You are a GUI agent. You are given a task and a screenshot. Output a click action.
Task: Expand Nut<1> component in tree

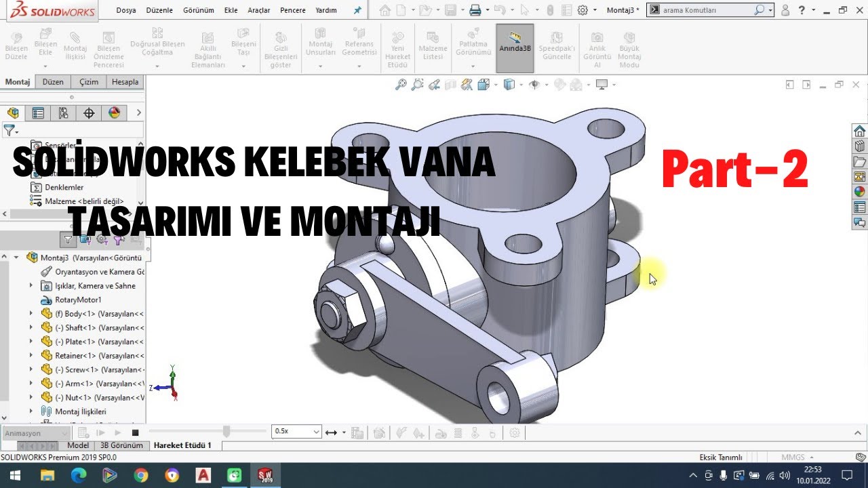click(31, 397)
